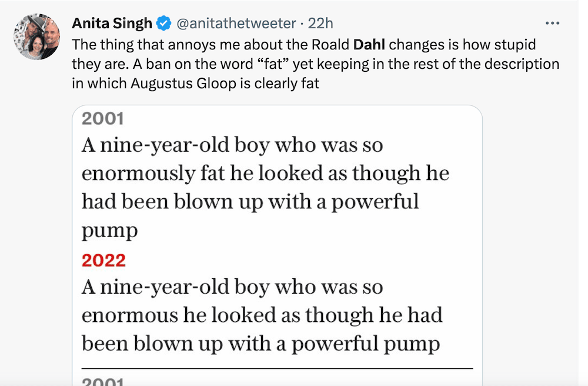Click the partially visible bottom 2001 heading
Screen dimensions: 588x386
[x=103, y=381]
